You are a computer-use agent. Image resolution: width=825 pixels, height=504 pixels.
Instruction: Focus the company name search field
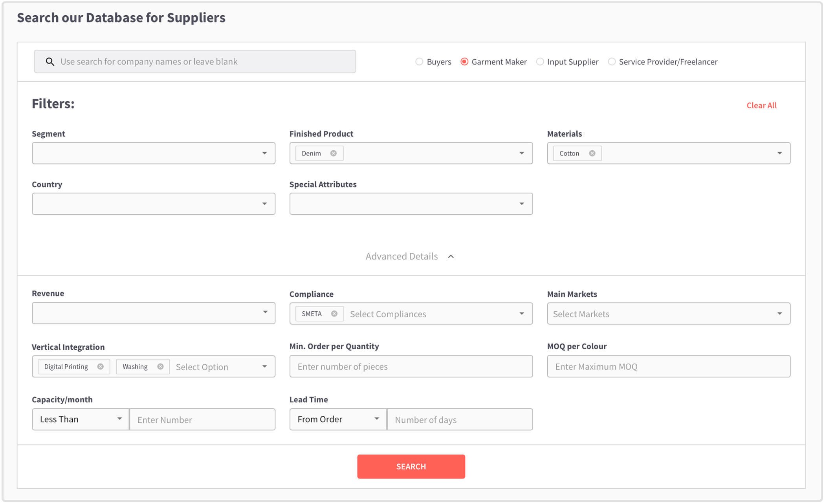click(x=195, y=62)
